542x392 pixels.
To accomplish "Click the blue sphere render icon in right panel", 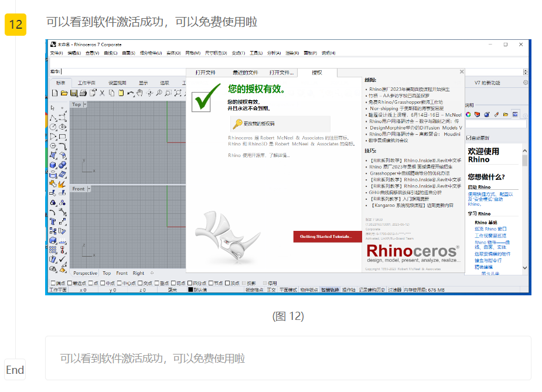I will [487, 114].
